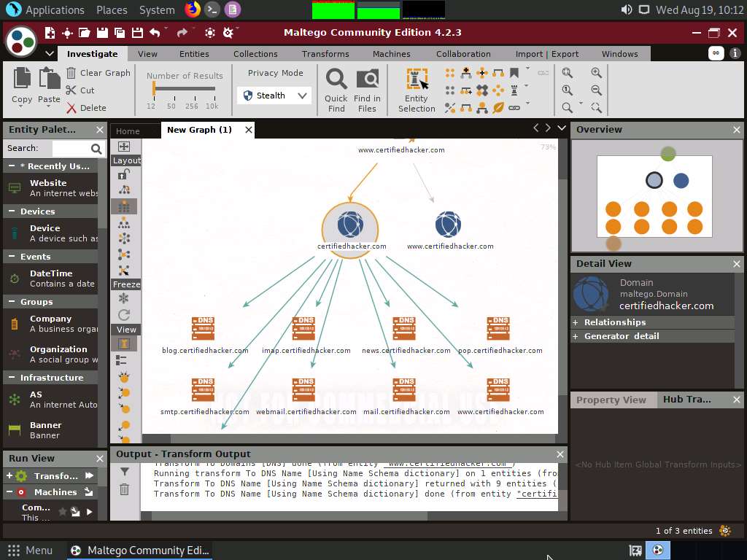
Task: Click the info icon near ribbon tabs
Action: (x=735, y=53)
